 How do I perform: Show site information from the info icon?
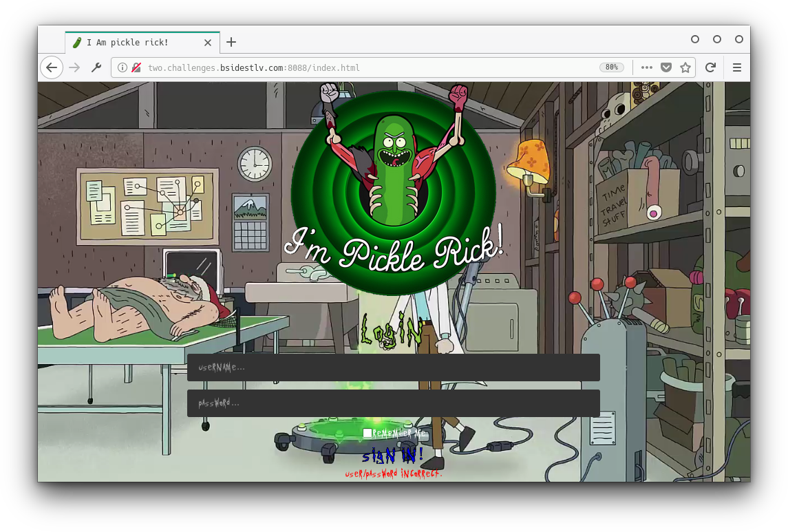(123, 67)
